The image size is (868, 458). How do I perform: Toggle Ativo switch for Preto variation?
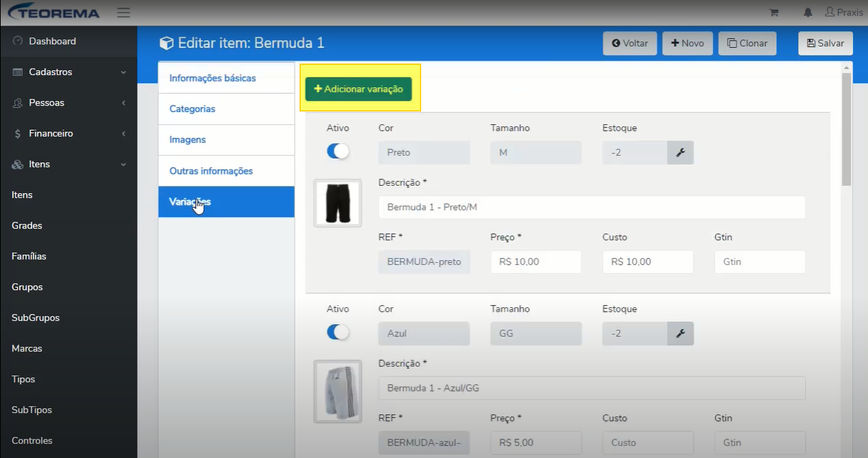tap(338, 151)
